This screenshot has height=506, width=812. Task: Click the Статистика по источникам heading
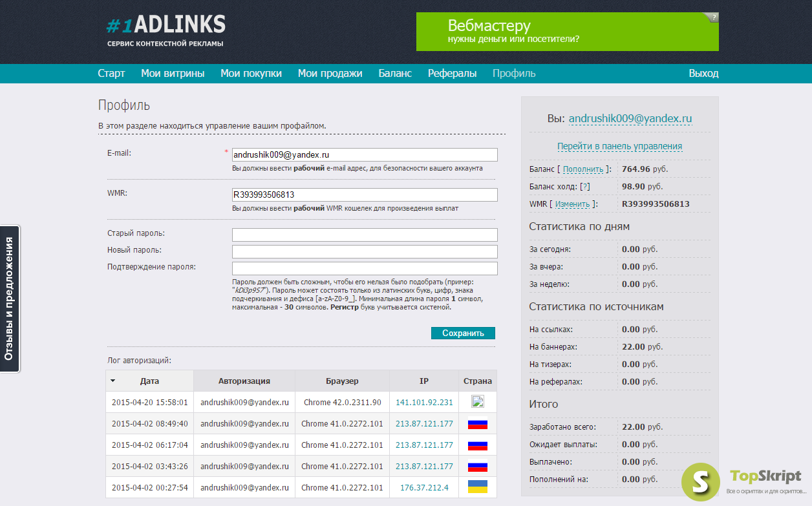pos(596,307)
